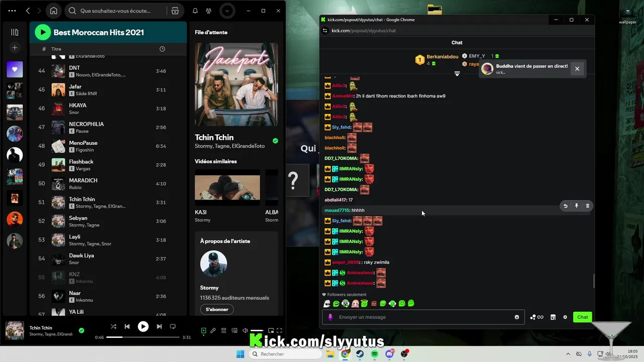
Task: Send message with green Chat button
Action: 583,317
